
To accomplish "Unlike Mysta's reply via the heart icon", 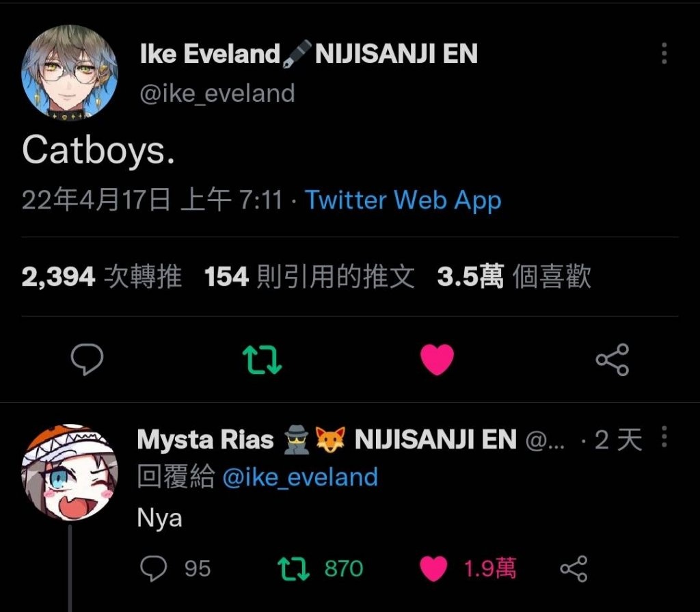I will 433,569.
